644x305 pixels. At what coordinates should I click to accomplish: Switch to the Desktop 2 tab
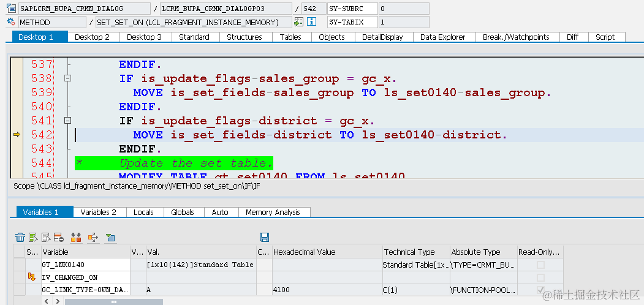(93, 37)
